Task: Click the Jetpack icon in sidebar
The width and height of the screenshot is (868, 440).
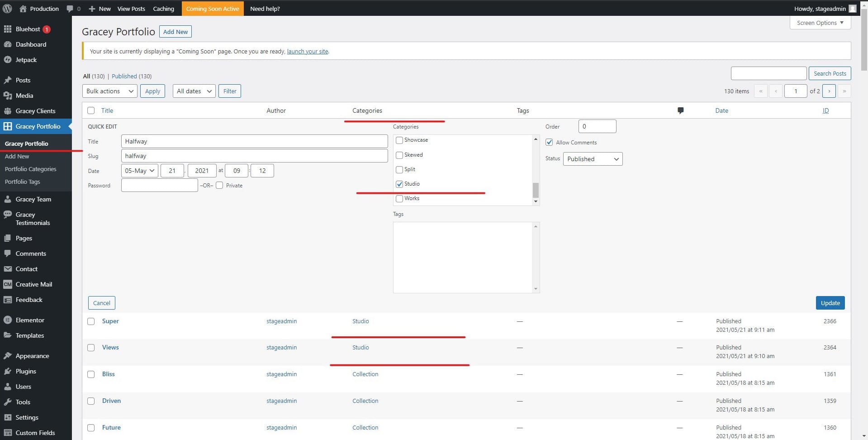Action: coord(8,60)
